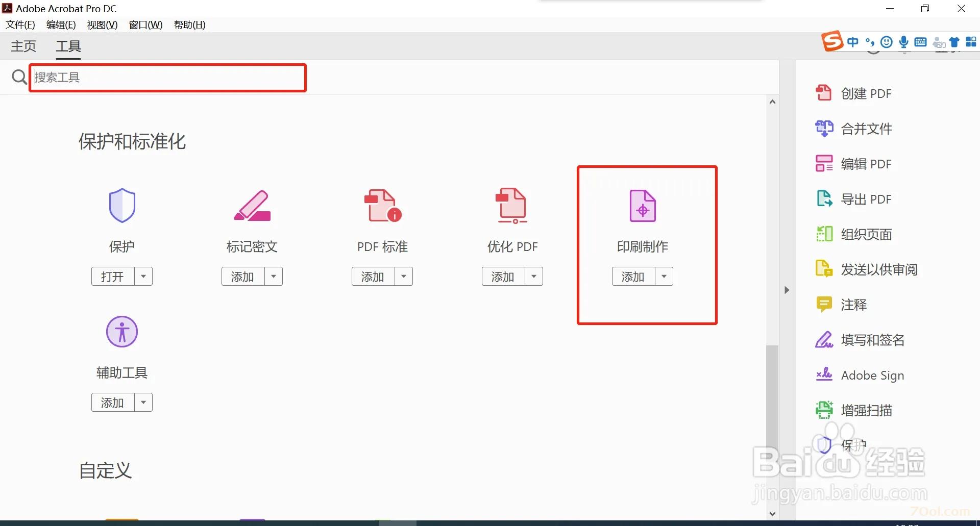This screenshot has width=980, height=526.
Task: Switch to the 工具 tab
Action: 68,46
